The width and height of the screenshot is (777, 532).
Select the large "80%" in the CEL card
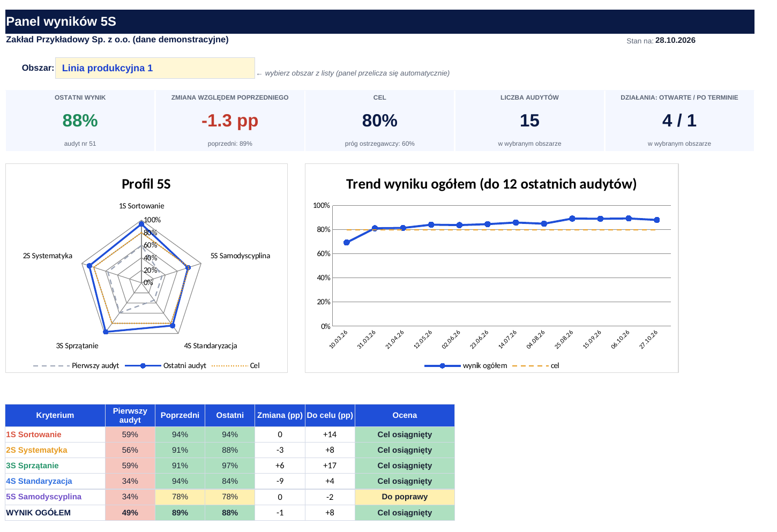coord(380,121)
